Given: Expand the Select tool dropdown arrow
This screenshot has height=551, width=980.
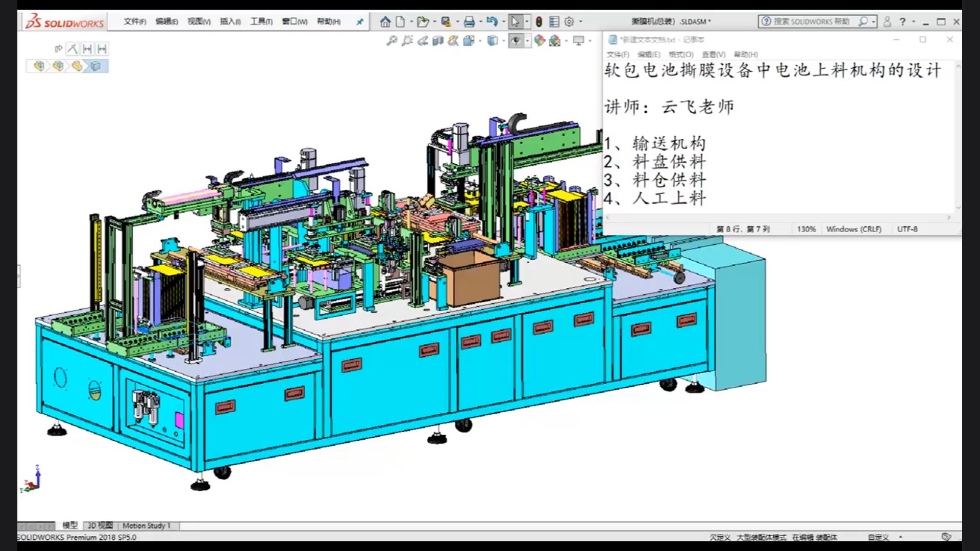Looking at the screenshot, I should point(527,21).
